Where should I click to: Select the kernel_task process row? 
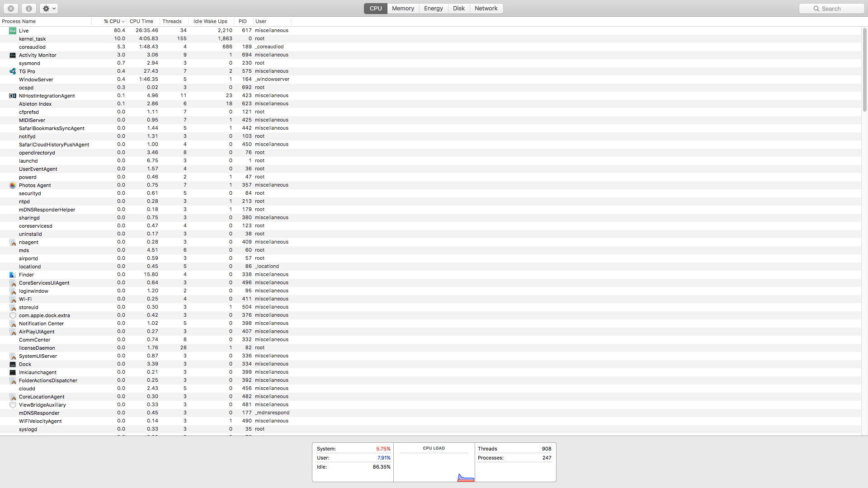pos(430,39)
